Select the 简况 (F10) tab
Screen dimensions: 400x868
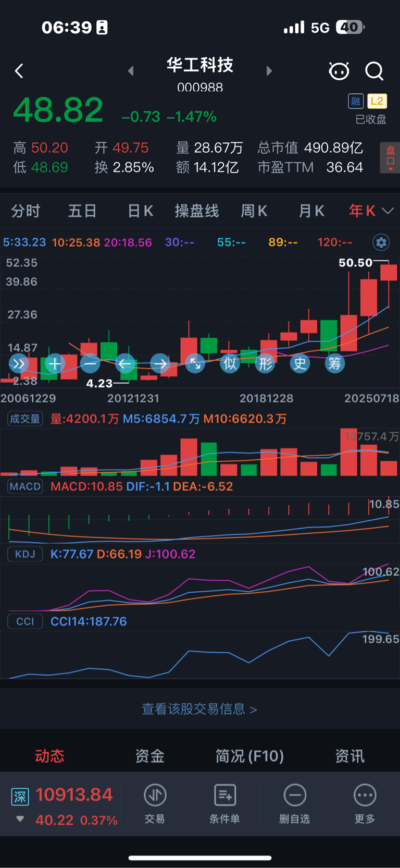tap(249, 756)
